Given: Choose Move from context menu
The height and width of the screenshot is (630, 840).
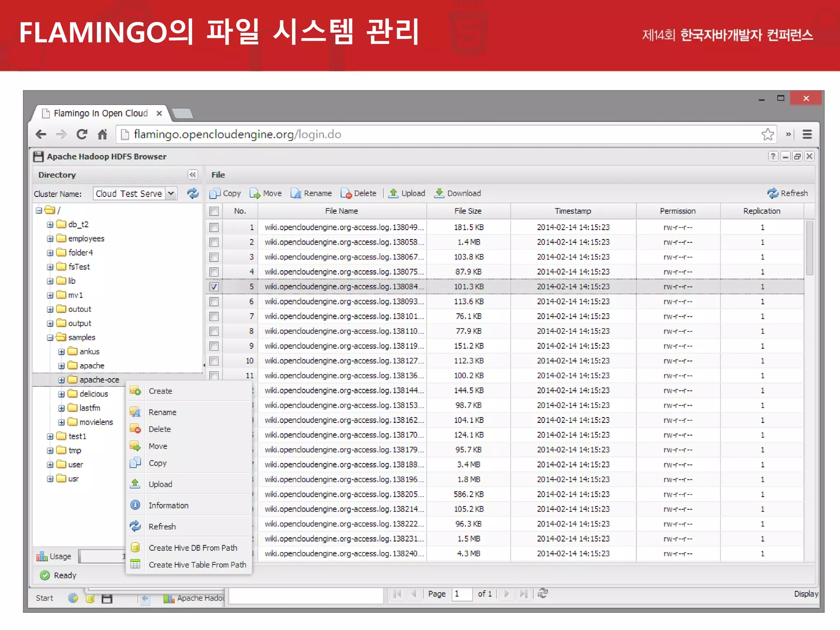Looking at the screenshot, I should point(189,446).
